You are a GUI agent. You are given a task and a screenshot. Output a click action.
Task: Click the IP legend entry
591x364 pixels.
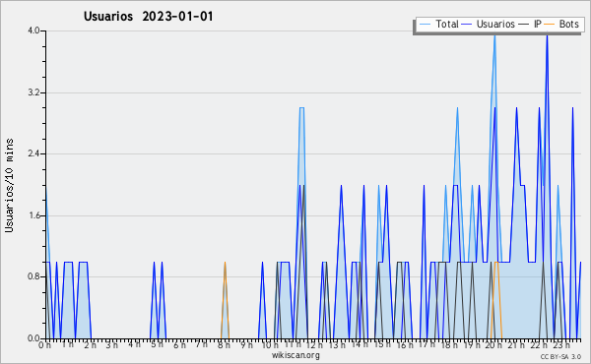coord(530,24)
